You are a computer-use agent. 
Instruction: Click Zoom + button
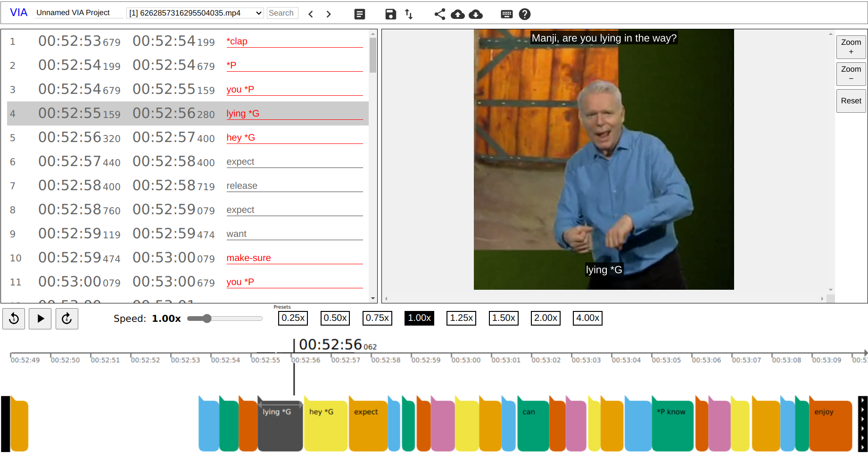(851, 47)
